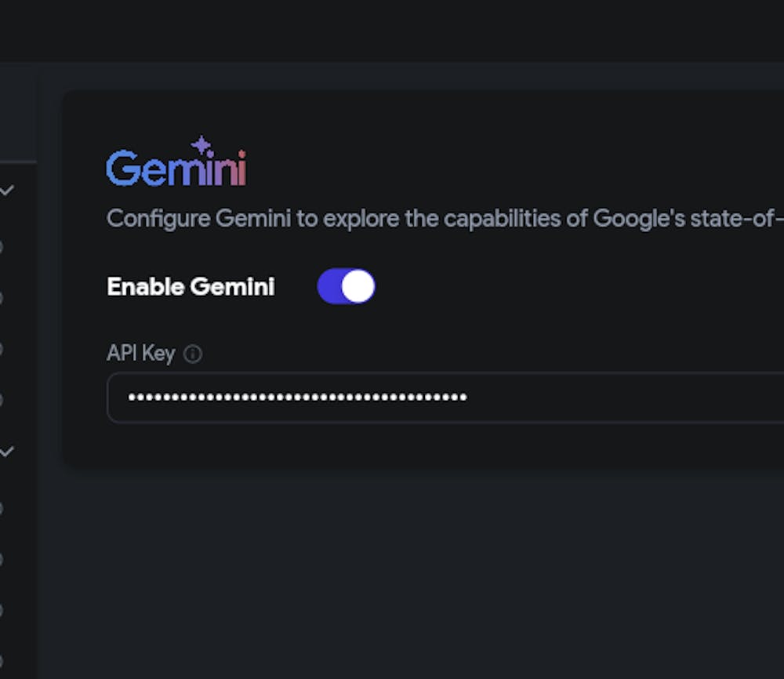Select first sidebar dot under lower chevron

(2, 508)
